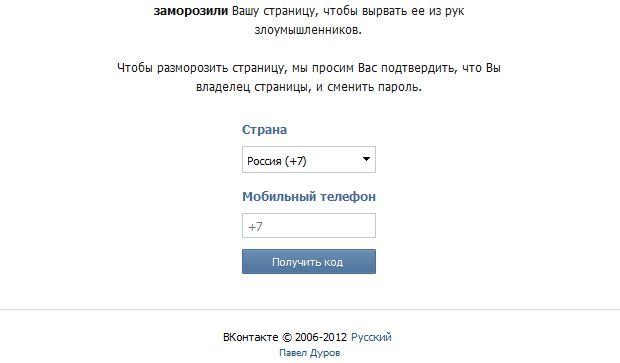Viewport: 620px width, 363px height.
Task: Click the word злоумышленников
Action: click(308, 30)
